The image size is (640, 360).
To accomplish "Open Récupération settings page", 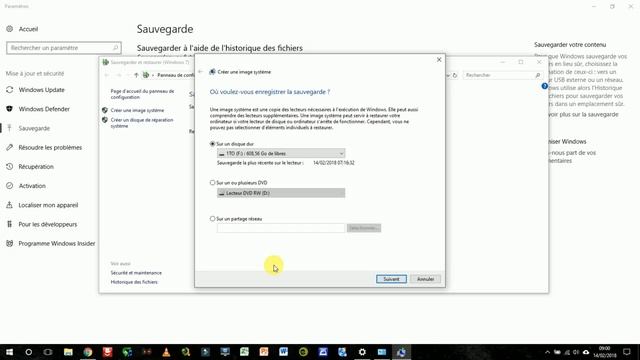I will pos(36,167).
